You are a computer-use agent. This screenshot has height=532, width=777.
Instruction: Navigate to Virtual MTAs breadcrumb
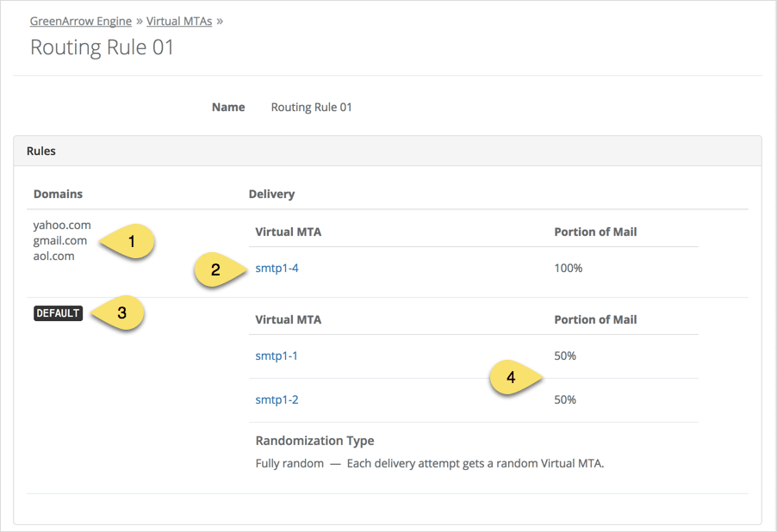178,21
